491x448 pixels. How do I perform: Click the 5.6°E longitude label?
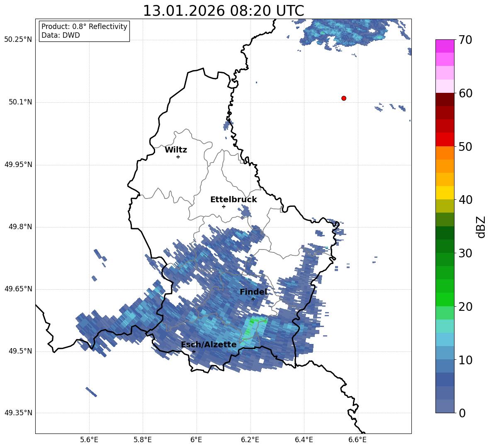point(89,440)
